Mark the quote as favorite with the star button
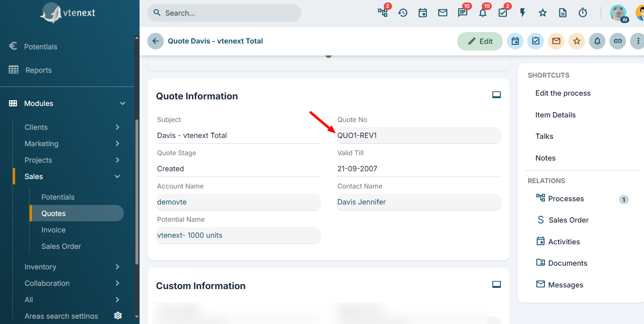This screenshot has width=644, height=324. coord(577,41)
